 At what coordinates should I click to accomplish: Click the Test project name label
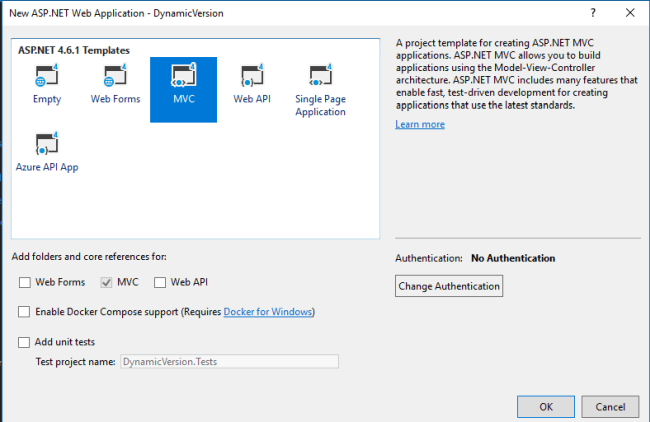75,362
